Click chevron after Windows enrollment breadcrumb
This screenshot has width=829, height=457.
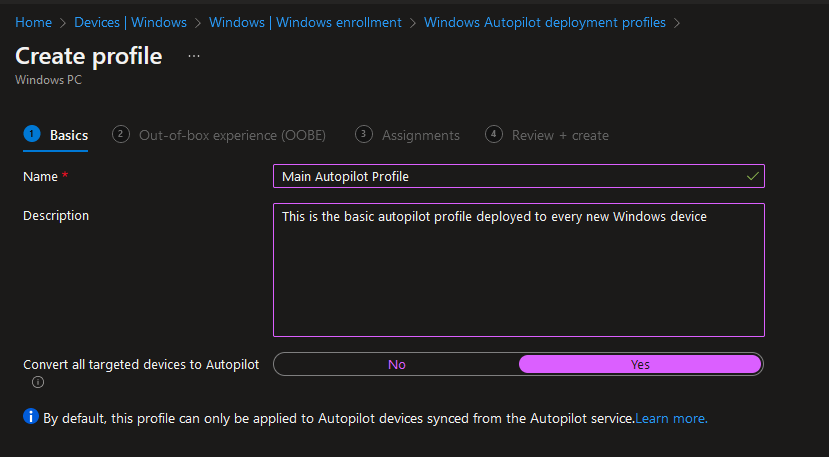[x=413, y=23]
